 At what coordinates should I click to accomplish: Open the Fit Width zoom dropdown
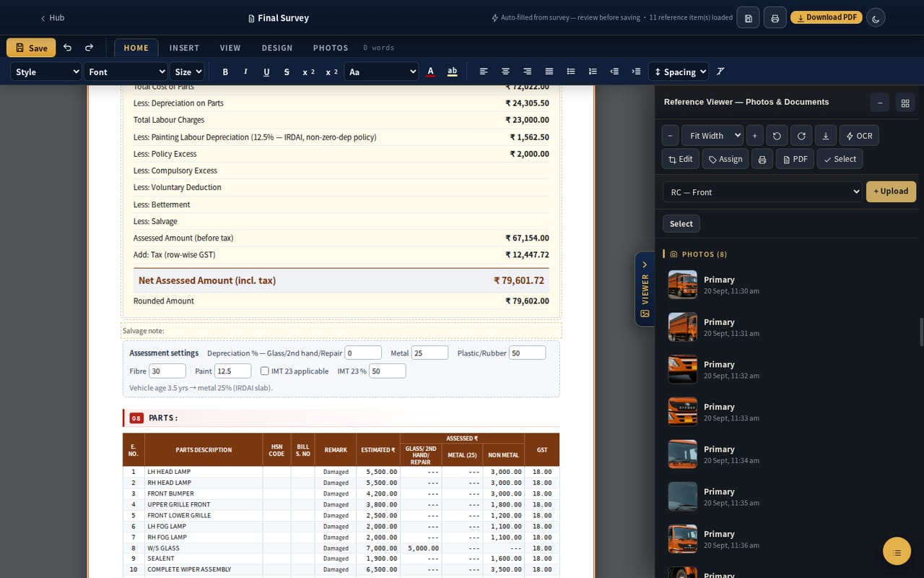click(x=712, y=136)
